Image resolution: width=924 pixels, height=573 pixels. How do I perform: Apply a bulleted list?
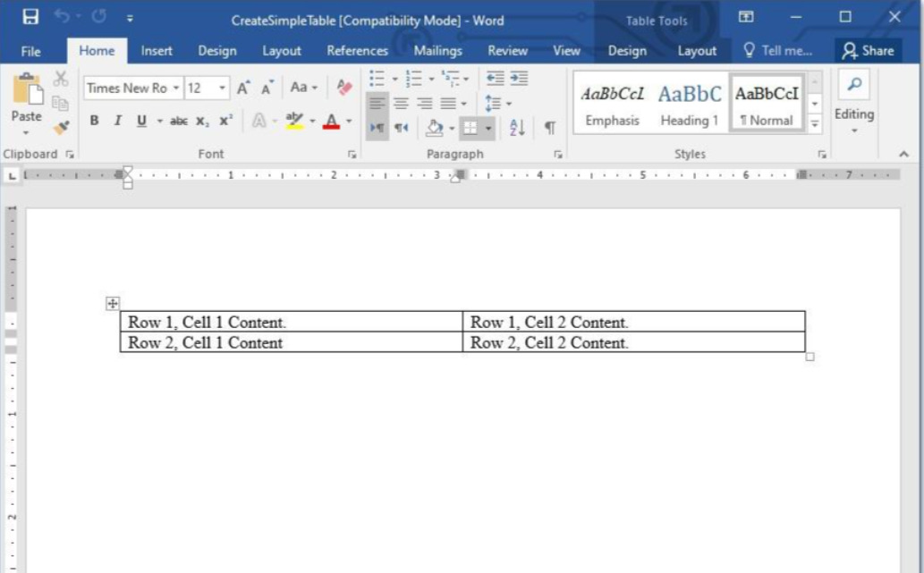[377, 79]
